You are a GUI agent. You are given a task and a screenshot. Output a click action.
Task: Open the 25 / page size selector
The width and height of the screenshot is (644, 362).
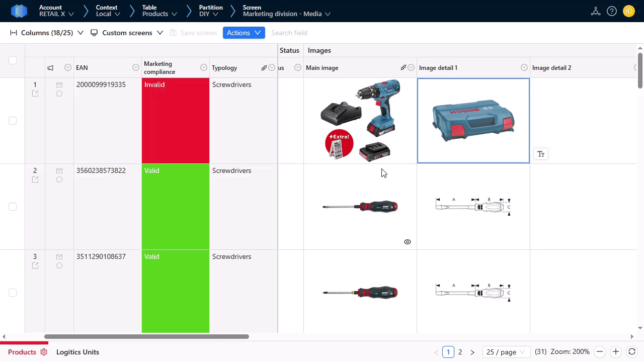pyautogui.click(x=505, y=352)
